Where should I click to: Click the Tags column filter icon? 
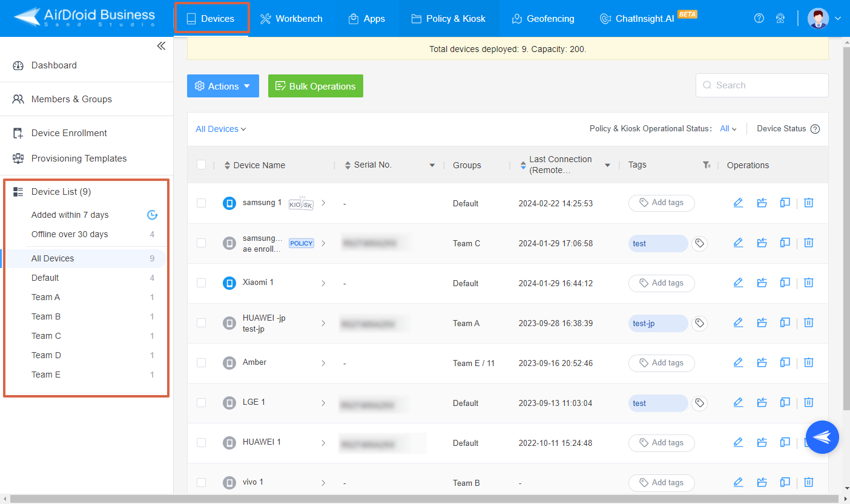click(x=707, y=165)
